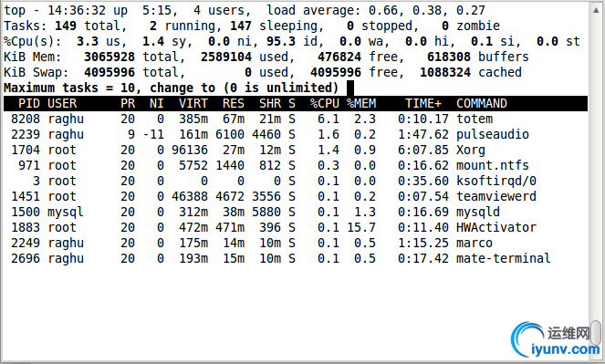
Task: Select the USER column header
Action: pyautogui.click(x=62, y=103)
